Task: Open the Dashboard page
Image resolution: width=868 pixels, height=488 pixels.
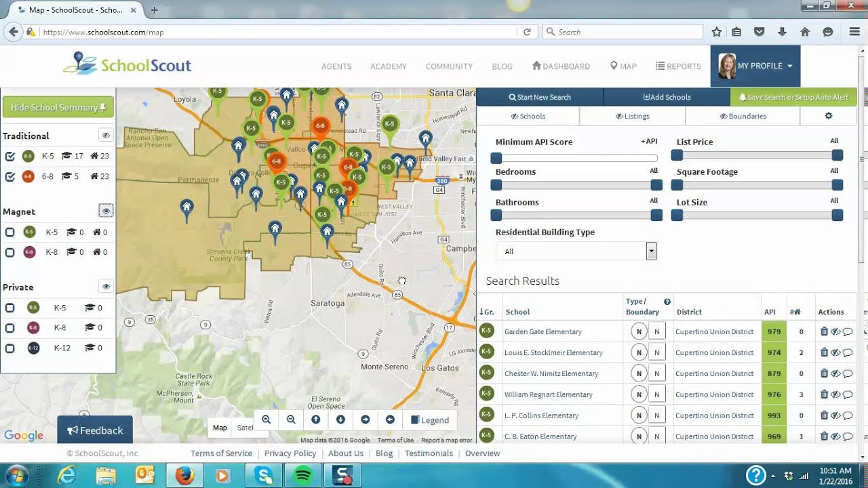Action: click(x=561, y=66)
